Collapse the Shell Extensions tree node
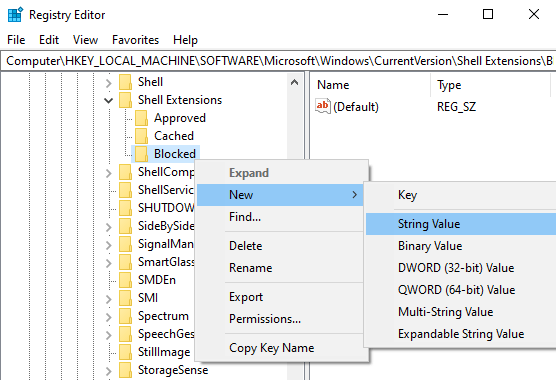556x380 pixels. [109, 101]
